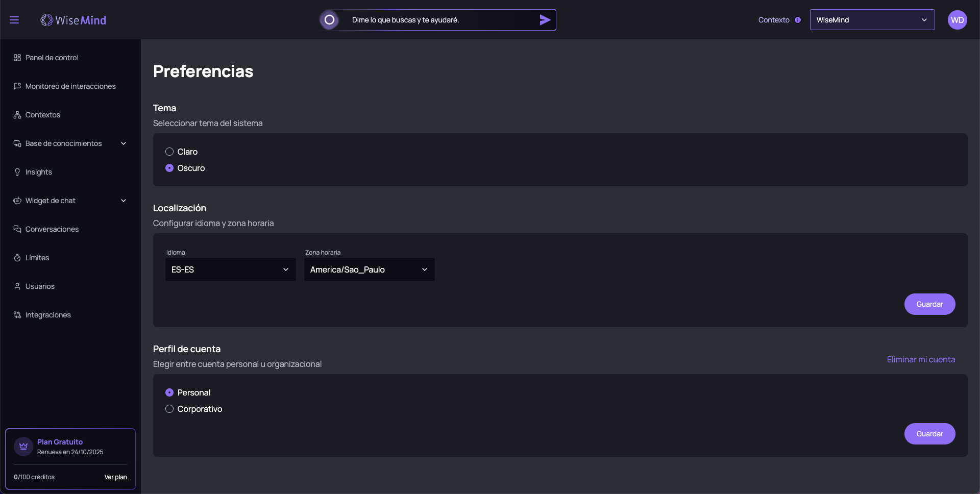Select the Oscuro theme radio button
Screen dimensions: 980x494
pos(169,168)
